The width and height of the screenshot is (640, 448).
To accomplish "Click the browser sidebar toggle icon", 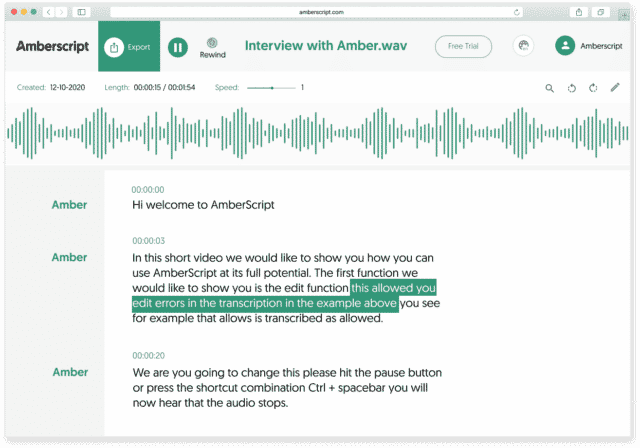I will (81, 12).
